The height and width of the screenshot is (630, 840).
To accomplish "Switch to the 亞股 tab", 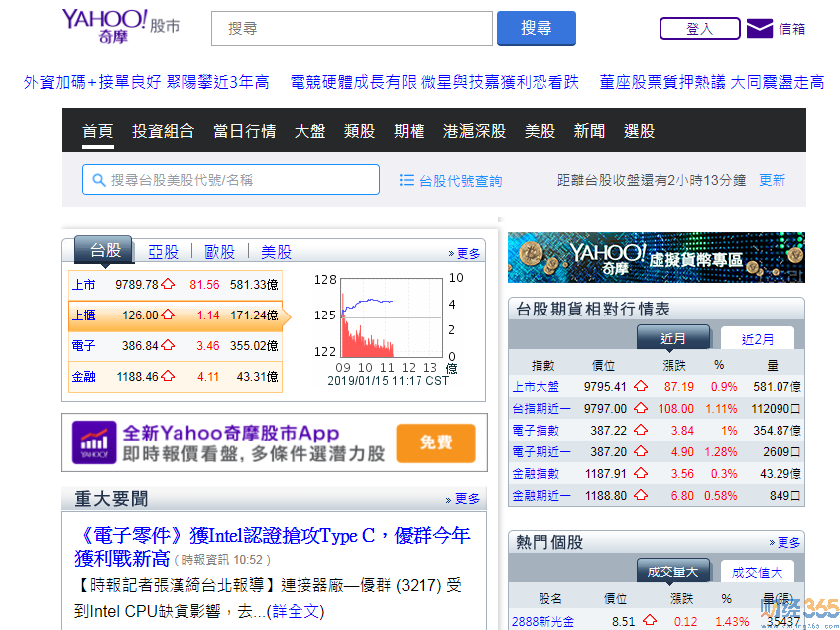I will 164,252.
